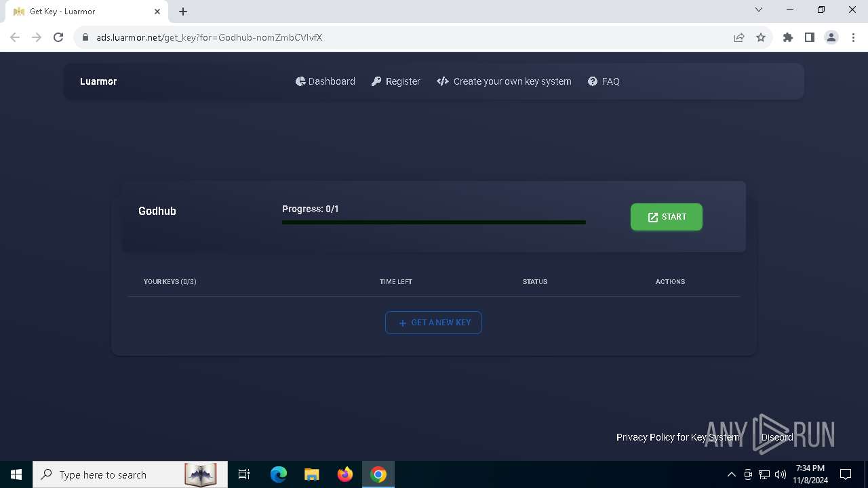Click Windows taskbar search box
Viewport: 868px width, 488px height.
130,474
